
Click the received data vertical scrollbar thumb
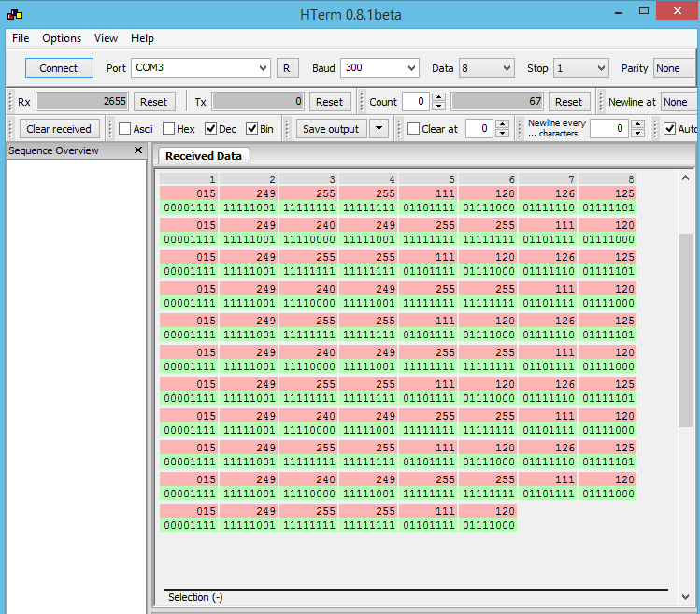pyautogui.click(x=685, y=330)
